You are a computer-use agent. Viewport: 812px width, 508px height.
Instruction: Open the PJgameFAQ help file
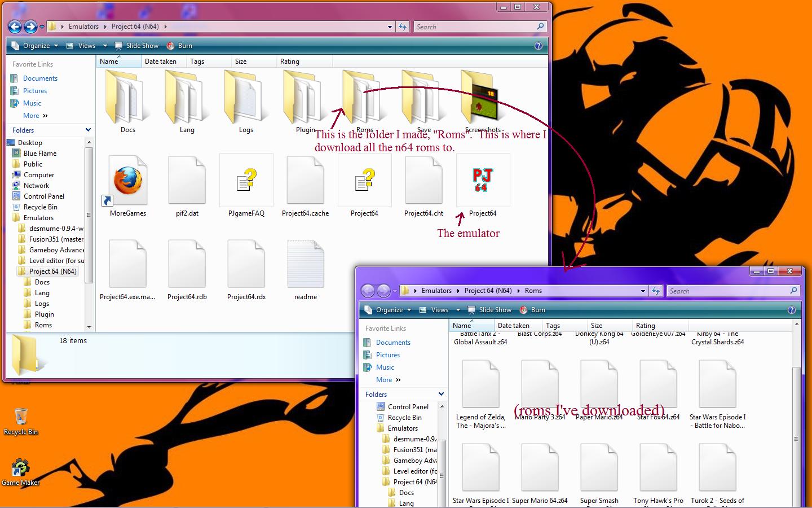[246, 182]
